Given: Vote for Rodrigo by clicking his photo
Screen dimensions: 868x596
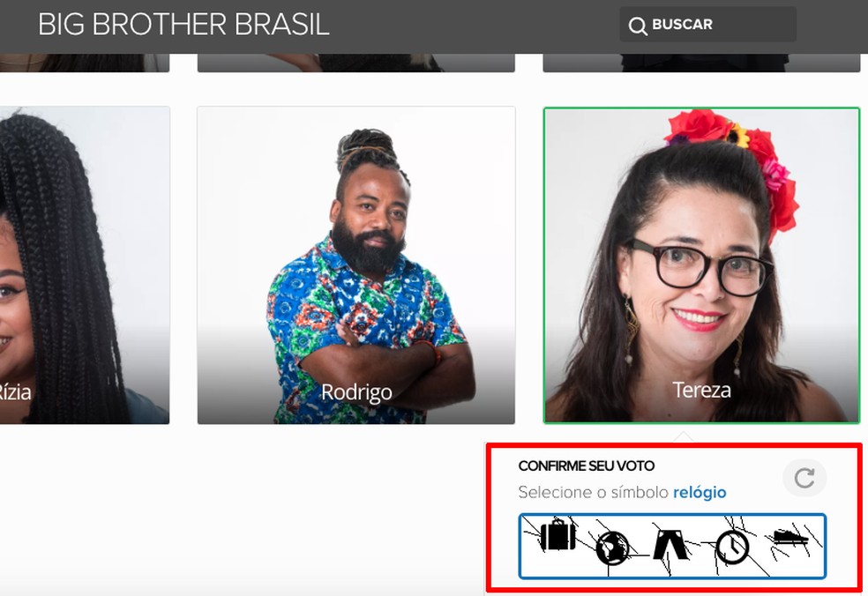Looking at the screenshot, I should [x=356, y=265].
